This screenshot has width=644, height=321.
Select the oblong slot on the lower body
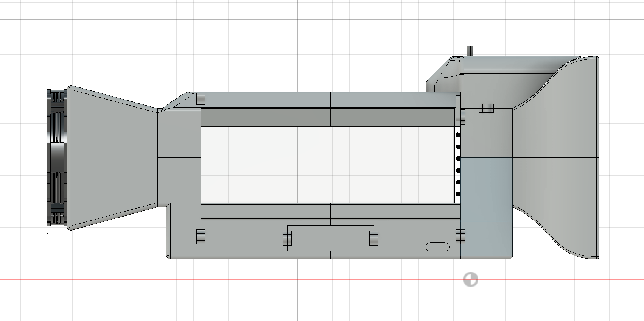437,247
